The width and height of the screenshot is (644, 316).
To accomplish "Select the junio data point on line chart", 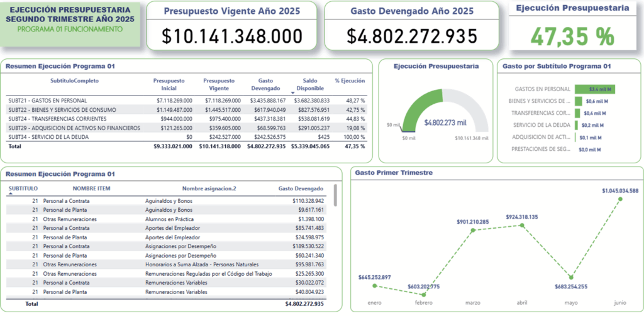I will point(621,199).
